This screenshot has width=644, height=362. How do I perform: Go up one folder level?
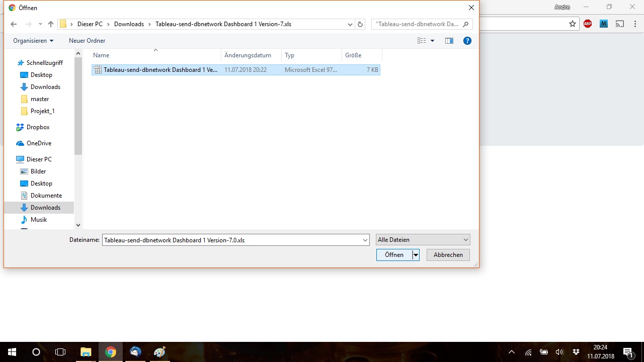50,24
